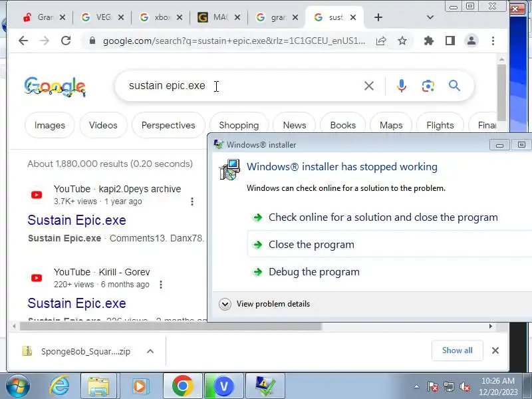Open a new tab with plus
The image size is (532, 399).
pos(378,17)
